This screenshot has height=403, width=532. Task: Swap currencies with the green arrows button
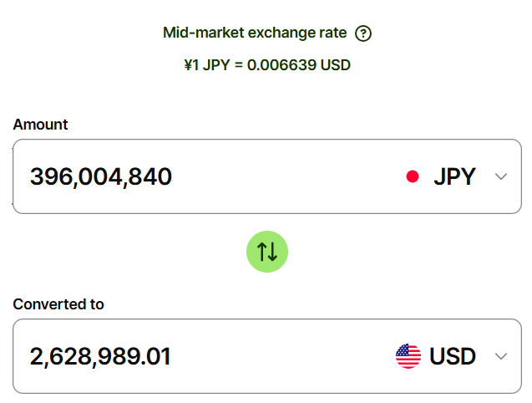[x=267, y=252]
